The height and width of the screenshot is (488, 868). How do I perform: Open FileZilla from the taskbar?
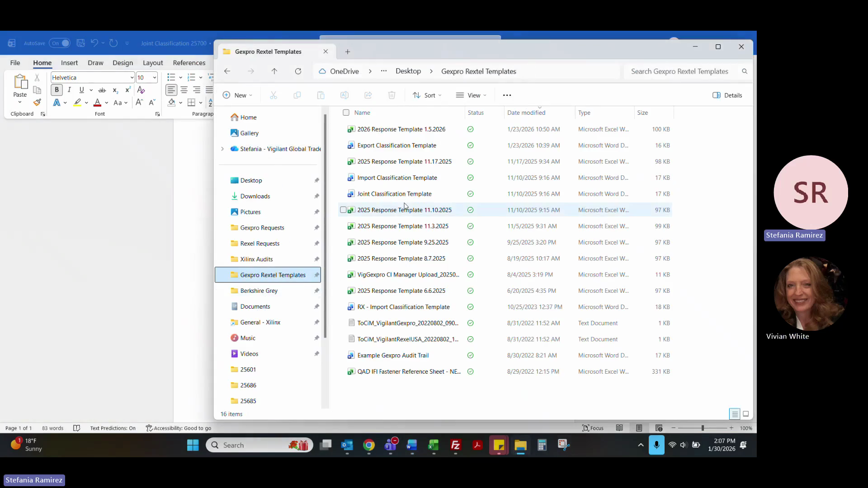pyautogui.click(x=455, y=446)
